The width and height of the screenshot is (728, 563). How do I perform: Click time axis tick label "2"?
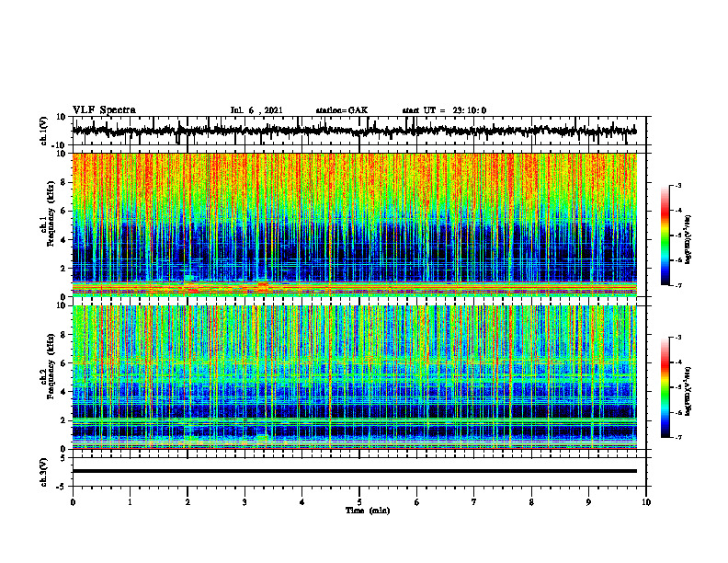pyautogui.click(x=188, y=502)
